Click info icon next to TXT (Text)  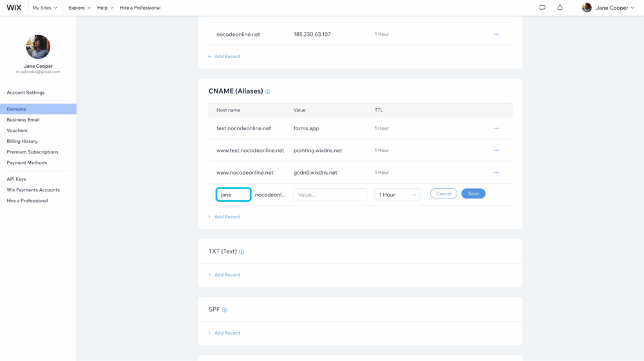[241, 252]
